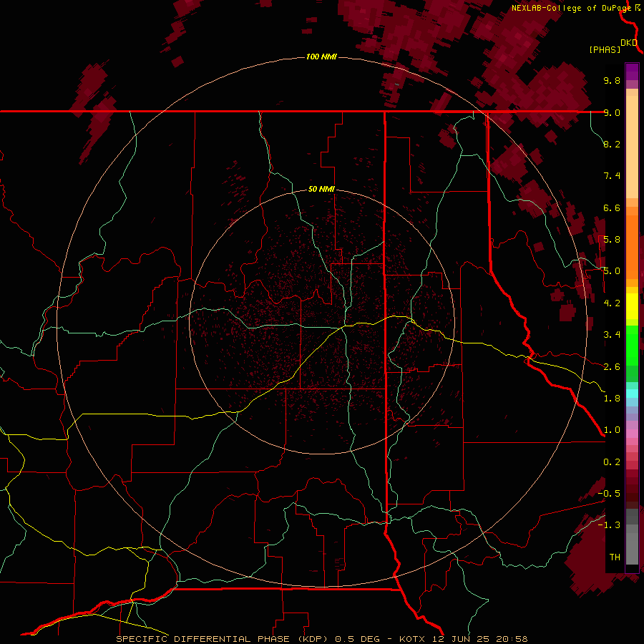This screenshot has height=644, width=644.
Task: Click the 9.8 value on the color scale
Action: tap(612, 80)
